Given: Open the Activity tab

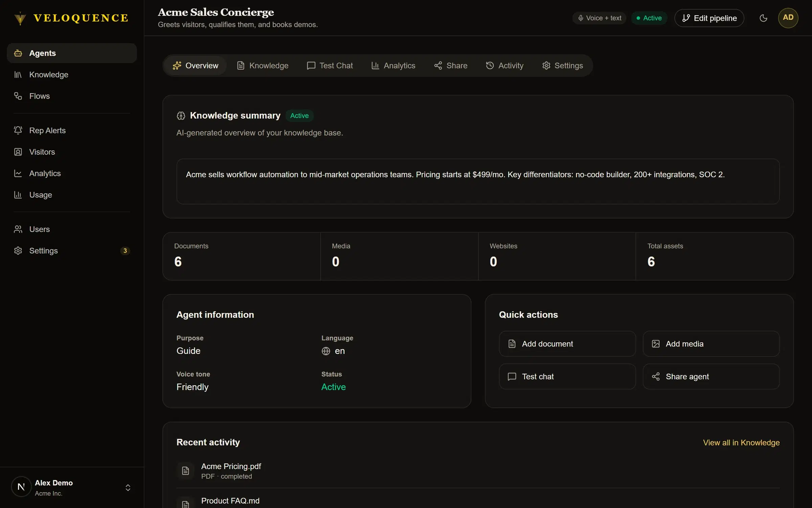Looking at the screenshot, I should 504,65.
